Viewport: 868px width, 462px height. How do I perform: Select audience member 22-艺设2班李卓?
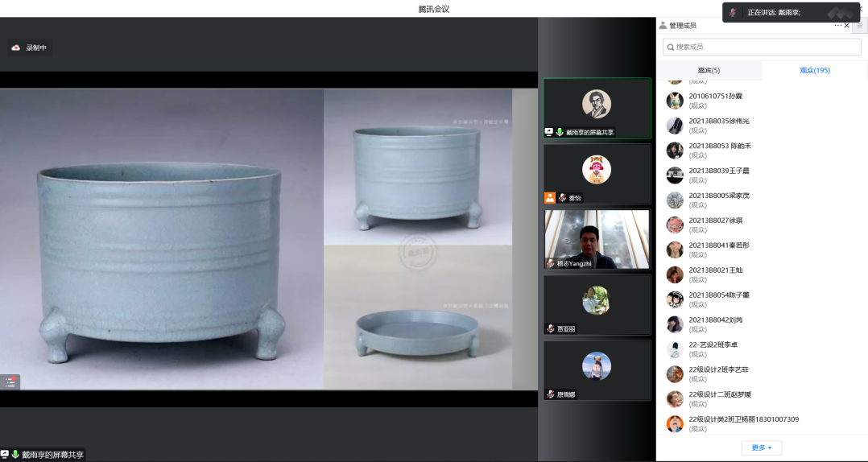coord(713,344)
